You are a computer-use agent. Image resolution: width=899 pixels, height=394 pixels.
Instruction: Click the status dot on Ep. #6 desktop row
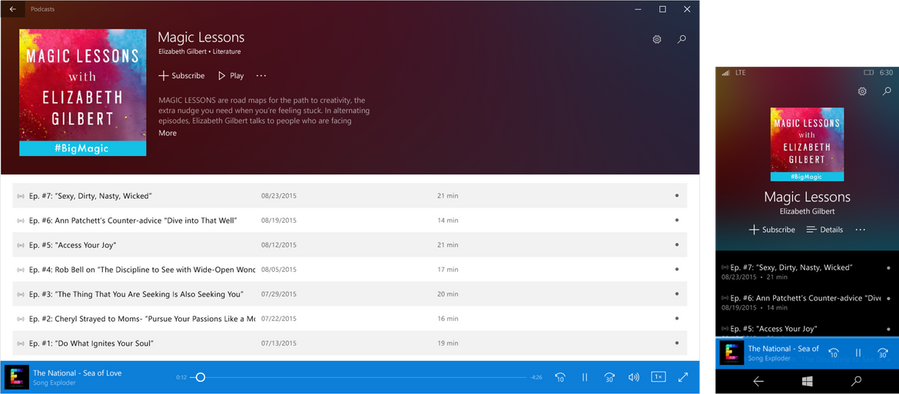677,220
